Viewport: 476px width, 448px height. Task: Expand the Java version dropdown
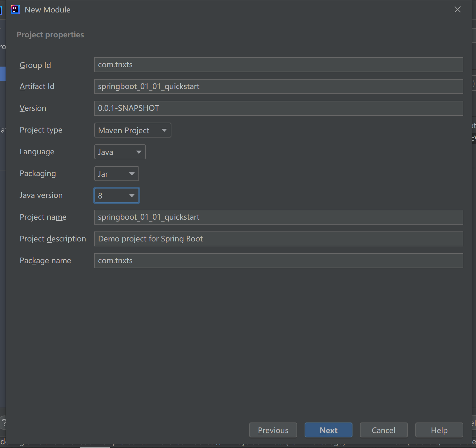coord(116,195)
